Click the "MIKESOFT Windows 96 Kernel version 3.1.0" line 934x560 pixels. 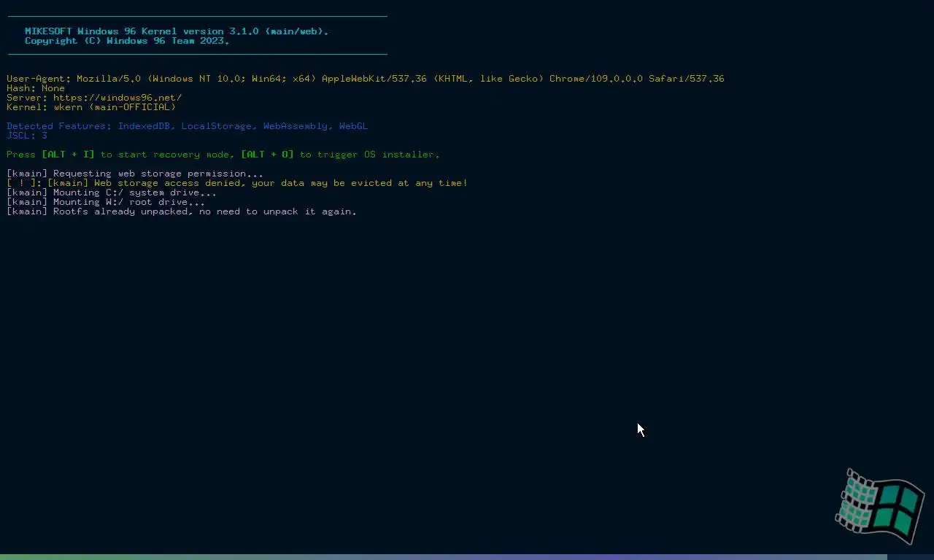click(x=177, y=31)
